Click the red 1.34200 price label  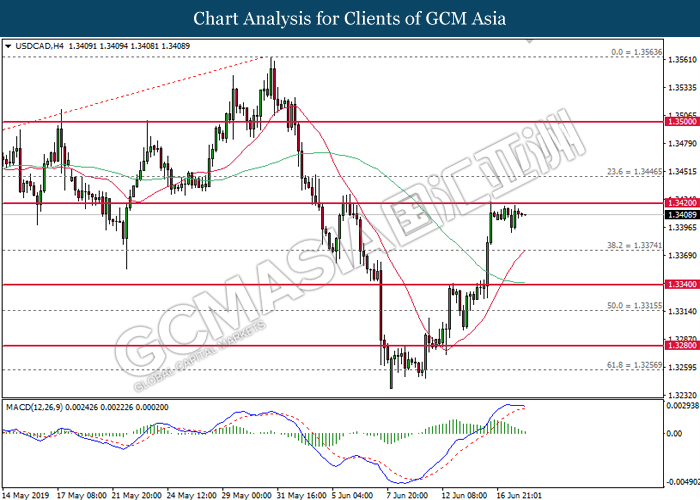pyautogui.click(x=682, y=203)
